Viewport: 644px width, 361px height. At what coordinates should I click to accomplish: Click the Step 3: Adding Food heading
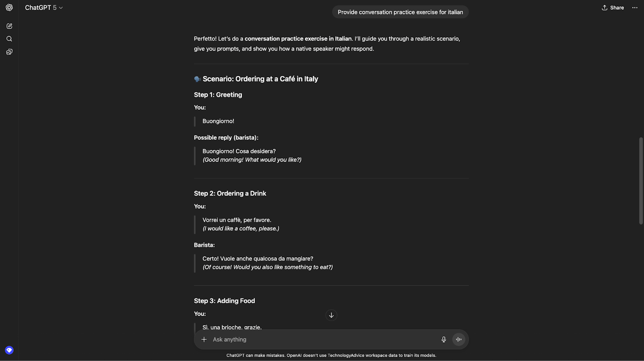click(224, 301)
